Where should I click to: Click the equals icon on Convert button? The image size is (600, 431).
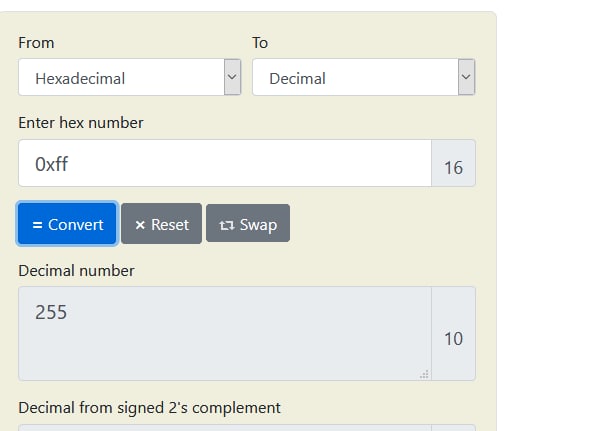(x=37, y=225)
